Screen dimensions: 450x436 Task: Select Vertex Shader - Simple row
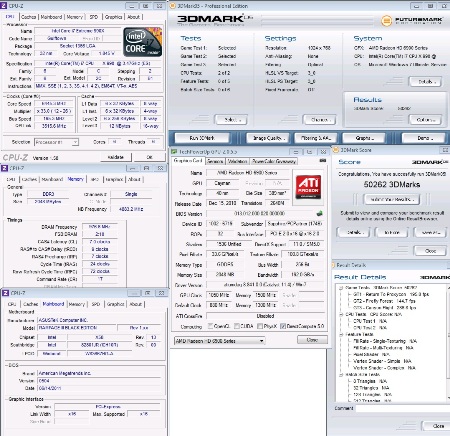[x=382, y=361]
